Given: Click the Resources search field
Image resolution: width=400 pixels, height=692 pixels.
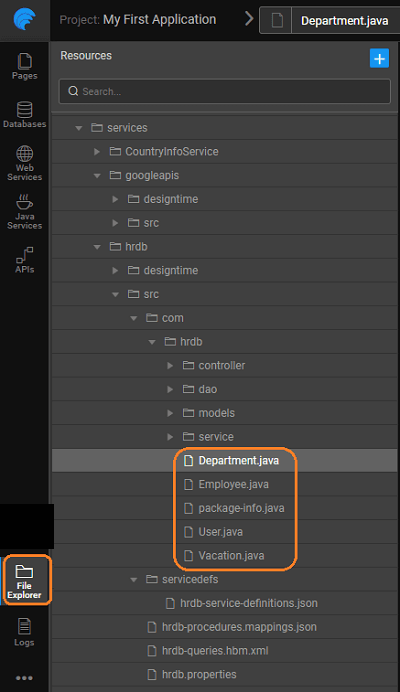Looking at the screenshot, I should click(225, 91).
